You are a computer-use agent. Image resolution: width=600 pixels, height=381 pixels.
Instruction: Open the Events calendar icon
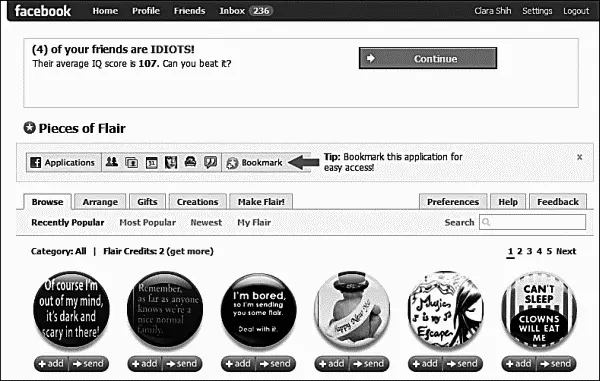coord(152,163)
